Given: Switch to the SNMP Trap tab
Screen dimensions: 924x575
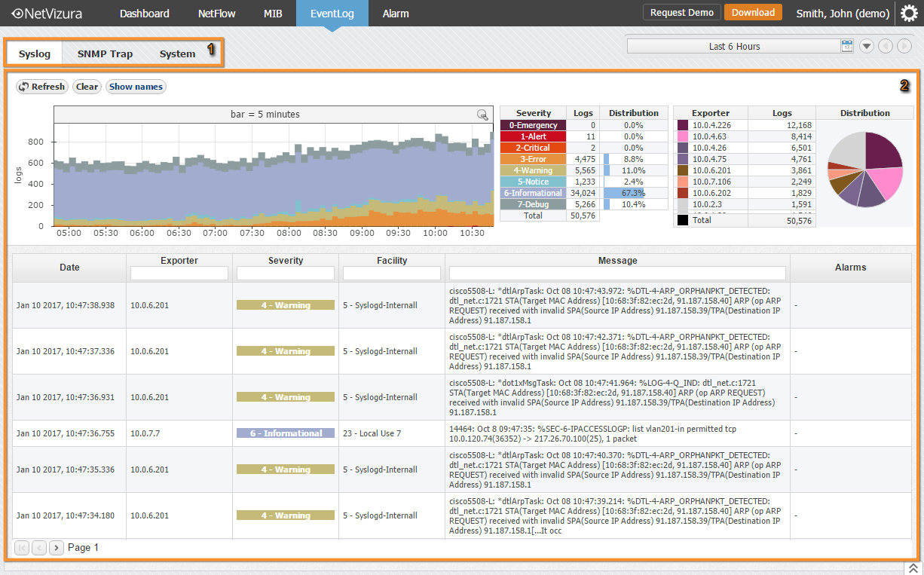Looking at the screenshot, I should pyautogui.click(x=105, y=54).
